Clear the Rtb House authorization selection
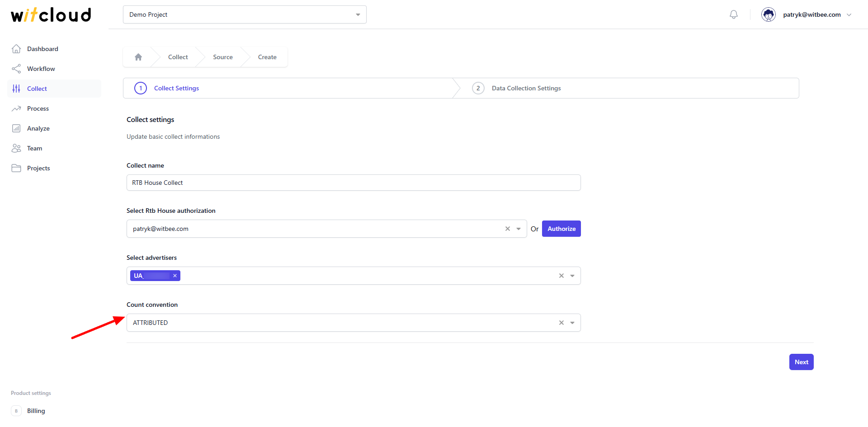868x427 pixels. pyautogui.click(x=508, y=229)
